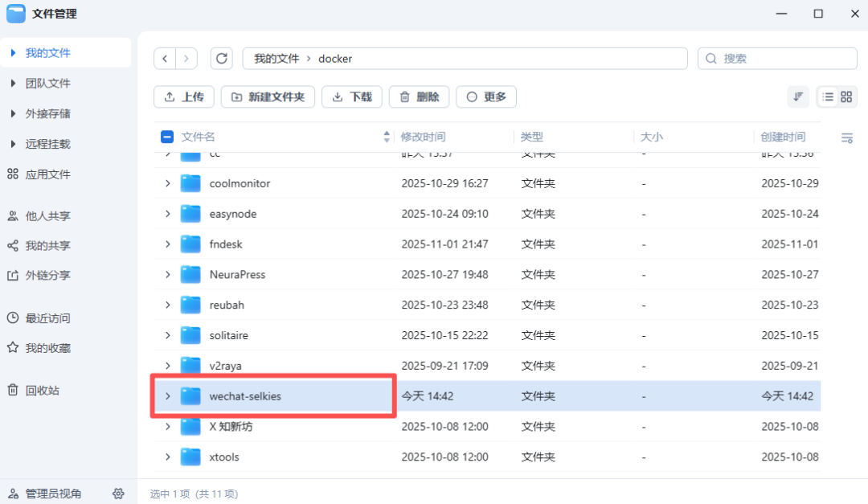Expand the wechat-selkies folder chevron

pos(167,396)
